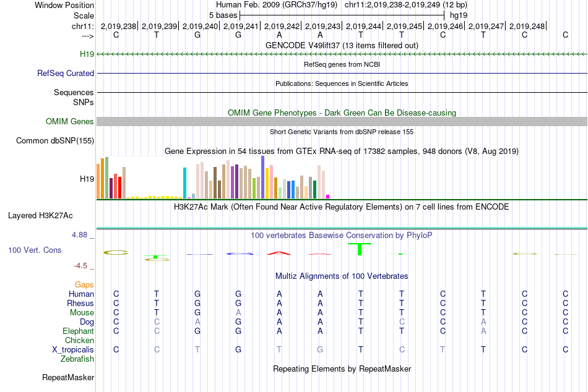The width and height of the screenshot is (588, 392).
Task: Select the green H19 GENCODE track label
Action: pos(87,54)
